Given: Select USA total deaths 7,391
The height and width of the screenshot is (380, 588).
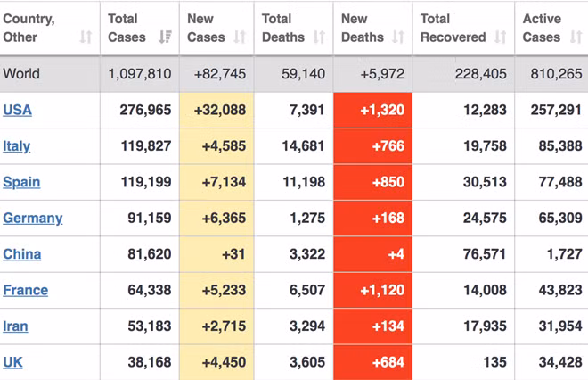Looking at the screenshot, I should click(x=306, y=110).
